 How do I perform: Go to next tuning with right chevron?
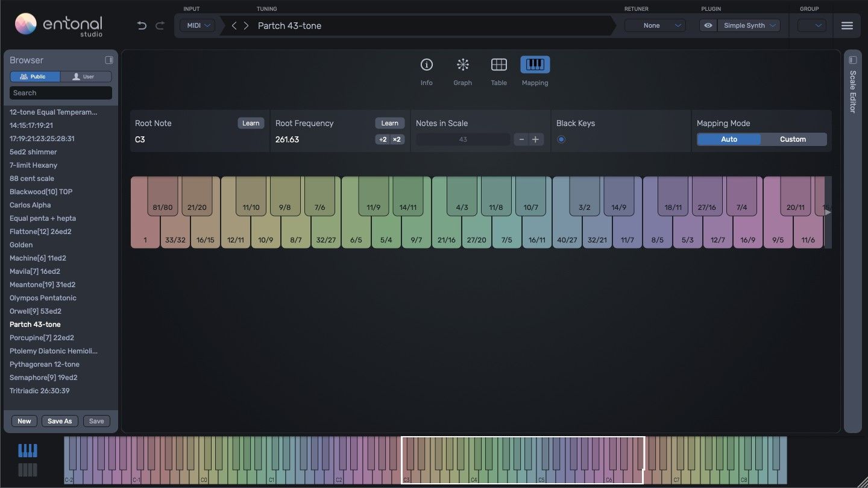pyautogui.click(x=246, y=25)
